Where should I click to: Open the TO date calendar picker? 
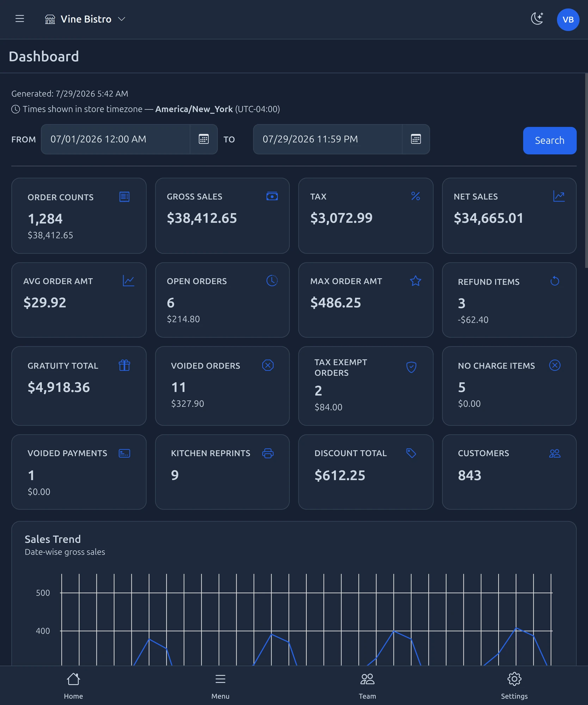pos(416,139)
